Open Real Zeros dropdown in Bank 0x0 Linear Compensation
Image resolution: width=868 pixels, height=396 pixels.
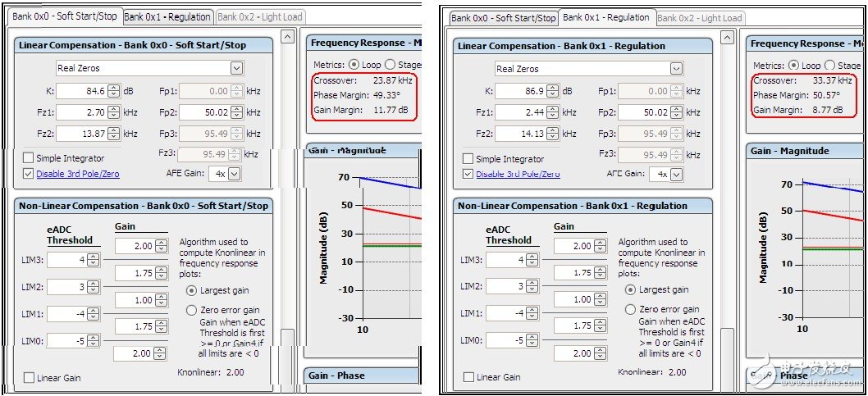[236, 68]
